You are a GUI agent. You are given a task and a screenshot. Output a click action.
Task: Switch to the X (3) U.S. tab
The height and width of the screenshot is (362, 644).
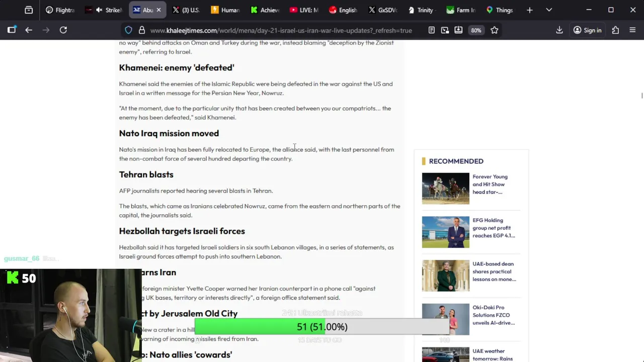(x=186, y=10)
